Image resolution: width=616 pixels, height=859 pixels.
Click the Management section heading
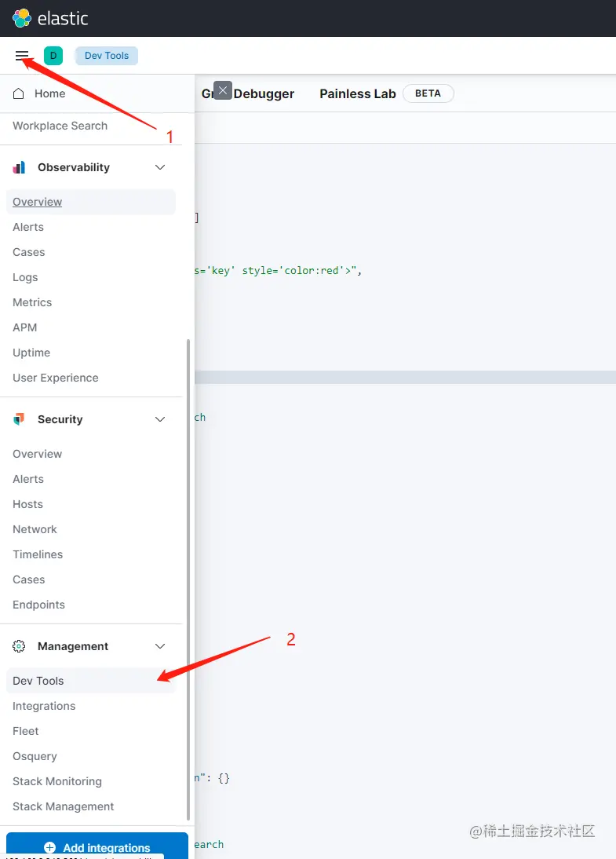pyautogui.click(x=73, y=646)
